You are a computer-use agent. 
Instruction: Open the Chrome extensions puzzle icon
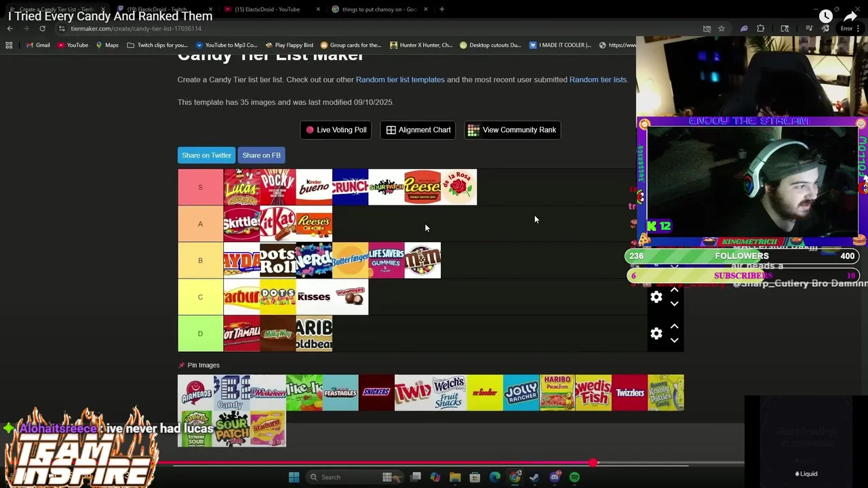(x=760, y=28)
